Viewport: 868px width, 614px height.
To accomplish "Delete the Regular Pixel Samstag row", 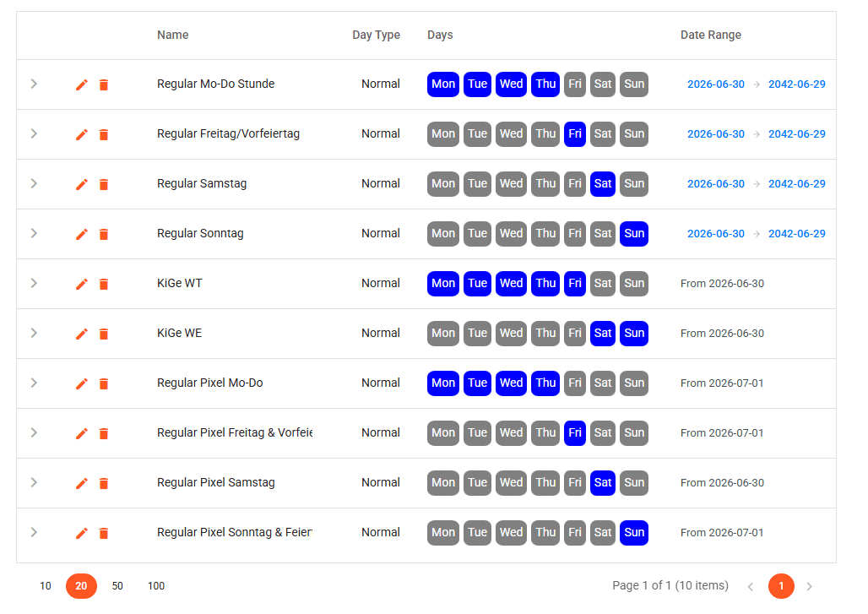I will click(104, 483).
